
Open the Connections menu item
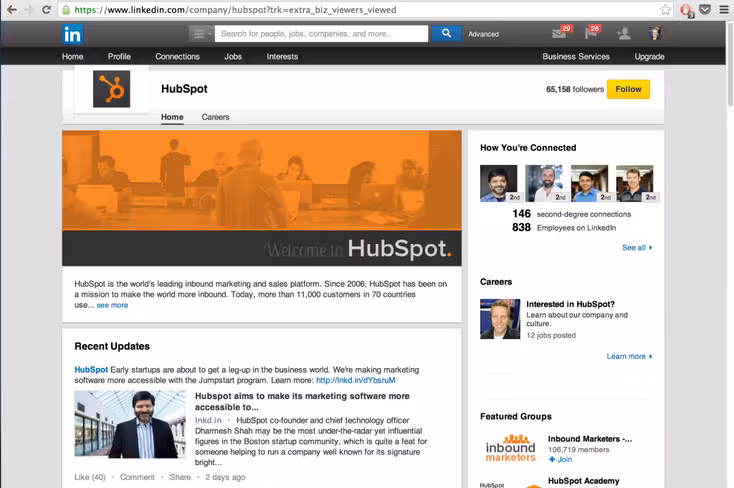click(177, 57)
